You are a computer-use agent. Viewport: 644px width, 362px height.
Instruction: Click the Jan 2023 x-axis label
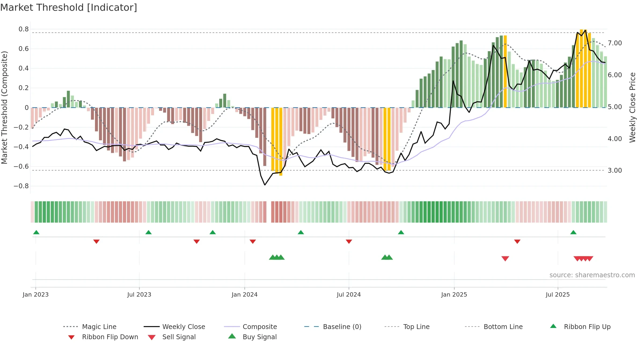coord(36,294)
